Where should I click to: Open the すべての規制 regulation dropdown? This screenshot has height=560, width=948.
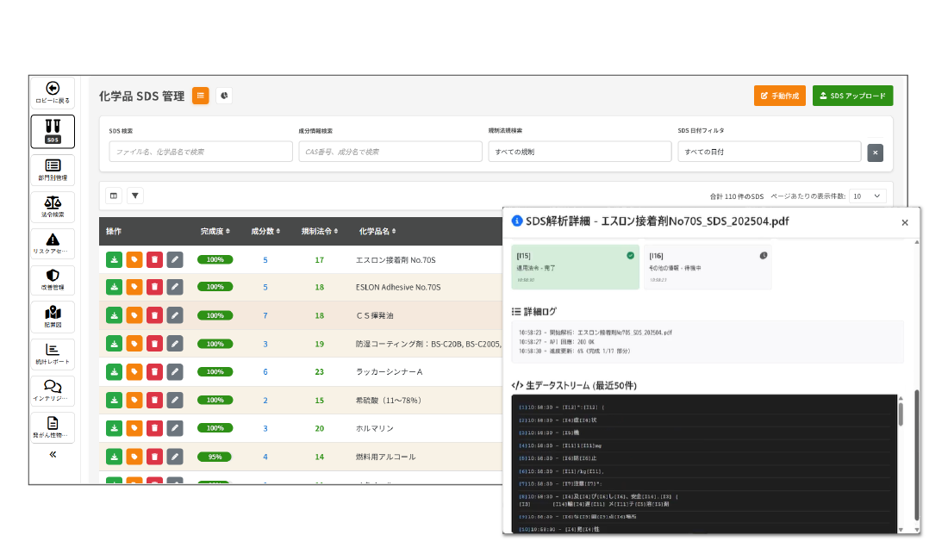coord(579,152)
